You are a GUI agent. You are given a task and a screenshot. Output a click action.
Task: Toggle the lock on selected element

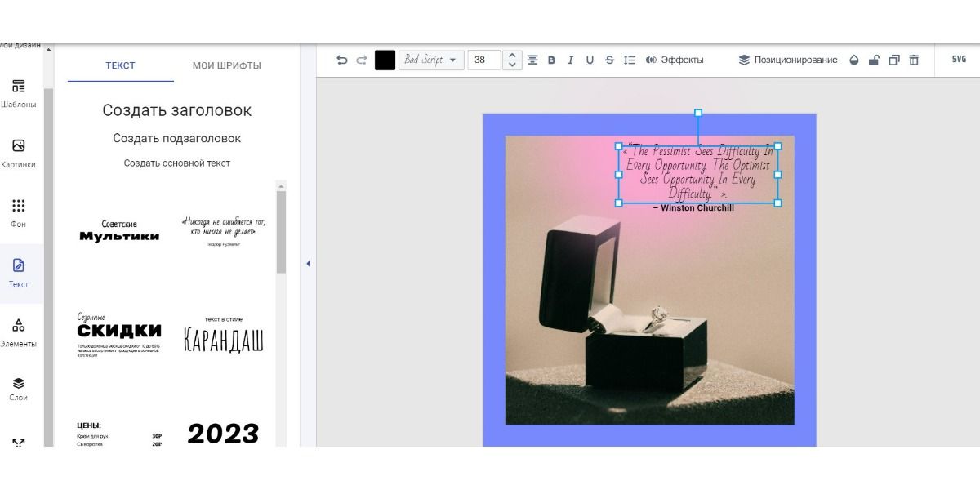click(x=874, y=60)
